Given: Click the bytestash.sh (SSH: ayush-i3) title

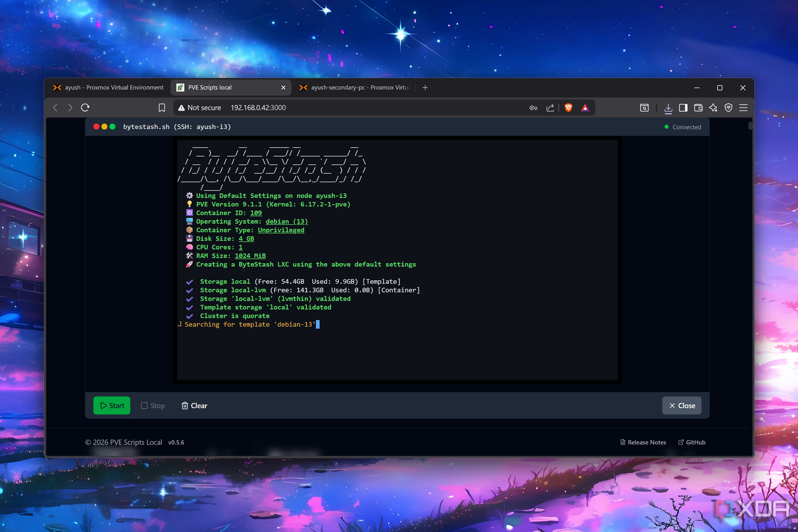Looking at the screenshot, I should (x=177, y=126).
